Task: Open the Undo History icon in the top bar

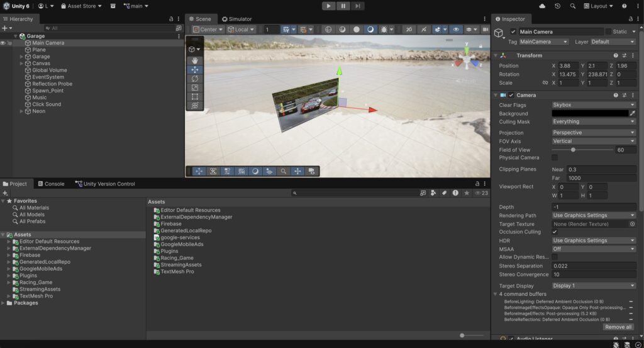Action: pyautogui.click(x=557, y=6)
